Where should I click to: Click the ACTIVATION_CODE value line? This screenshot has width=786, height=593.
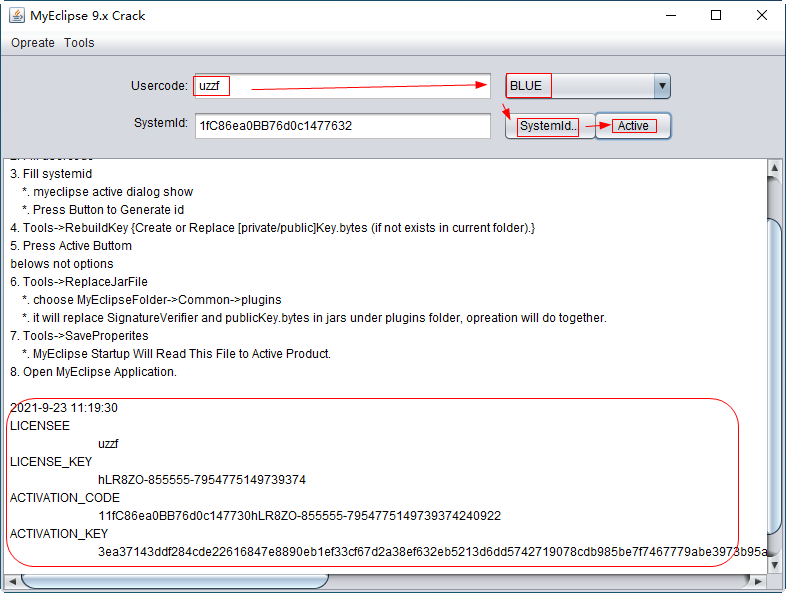[x=299, y=516]
